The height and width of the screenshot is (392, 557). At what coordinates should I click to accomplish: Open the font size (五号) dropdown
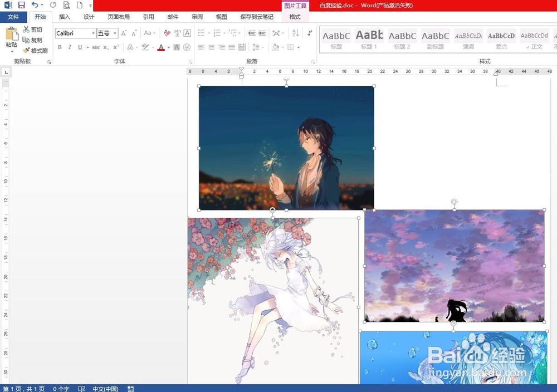coord(115,33)
